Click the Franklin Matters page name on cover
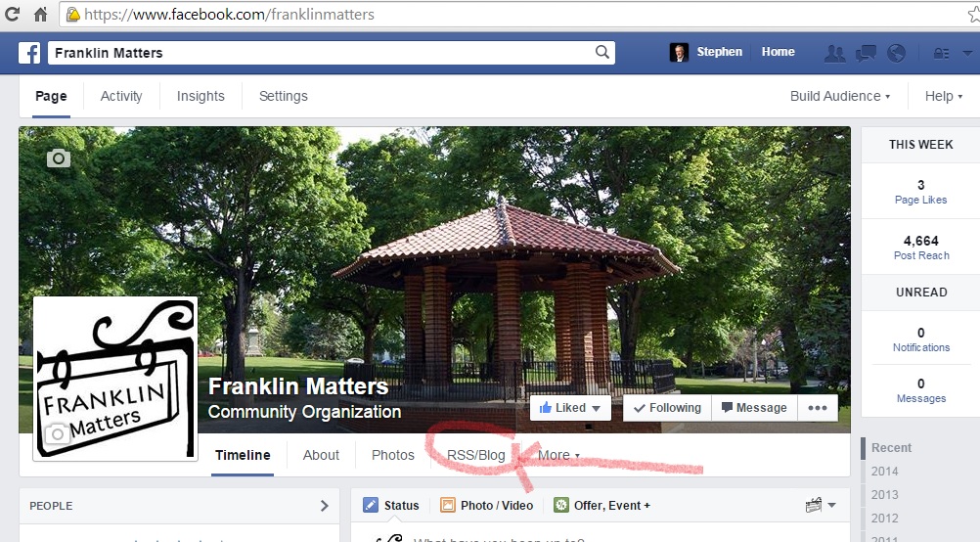 tap(298, 386)
